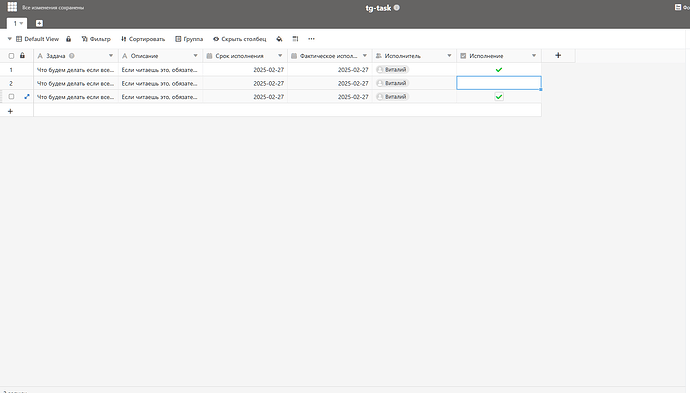Screen dimensions: 690x393
Task: Click the text type icon of Описание column
Action: point(125,56)
